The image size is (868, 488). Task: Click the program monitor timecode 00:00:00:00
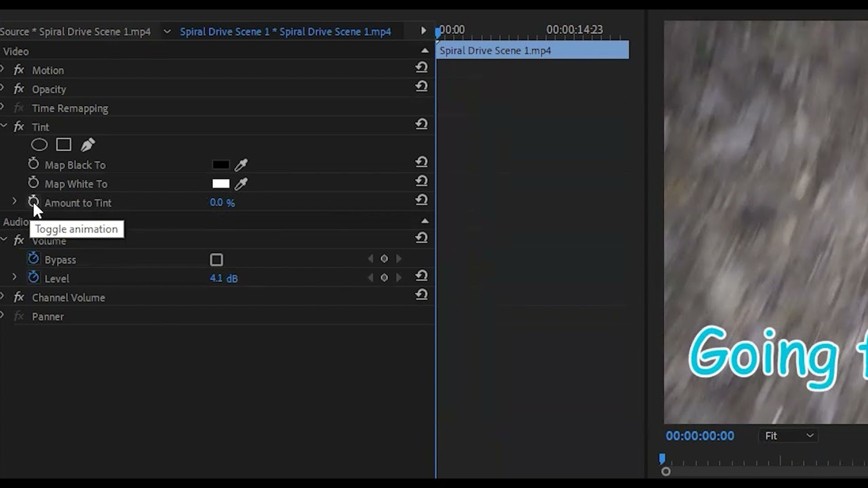click(x=700, y=436)
